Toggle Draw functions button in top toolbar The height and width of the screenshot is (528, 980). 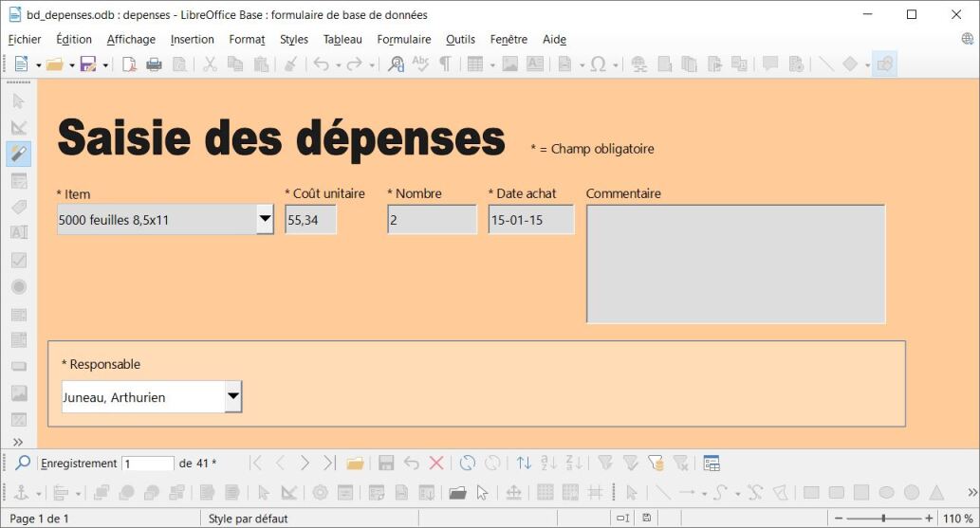tap(884, 64)
